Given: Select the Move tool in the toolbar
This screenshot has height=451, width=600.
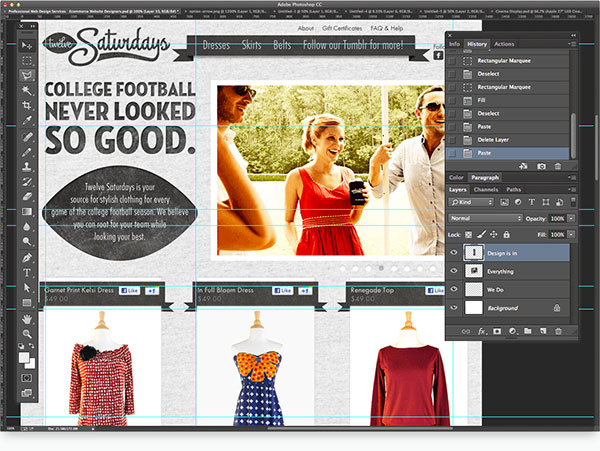Looking at the screenshot, I should click(28, 47).
